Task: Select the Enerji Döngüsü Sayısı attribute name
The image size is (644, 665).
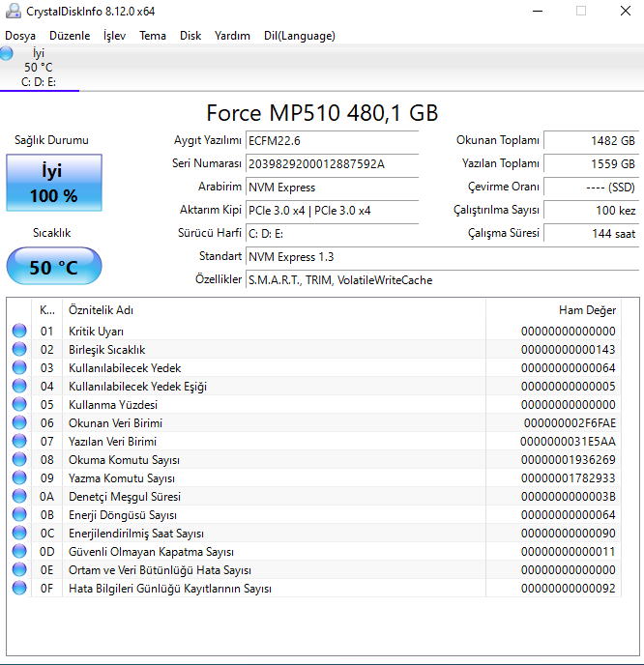Action: click(123, 515)
